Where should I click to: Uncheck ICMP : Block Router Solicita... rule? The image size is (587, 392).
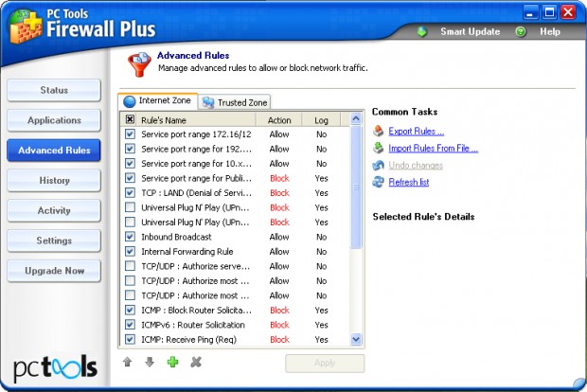pos(130,310)
